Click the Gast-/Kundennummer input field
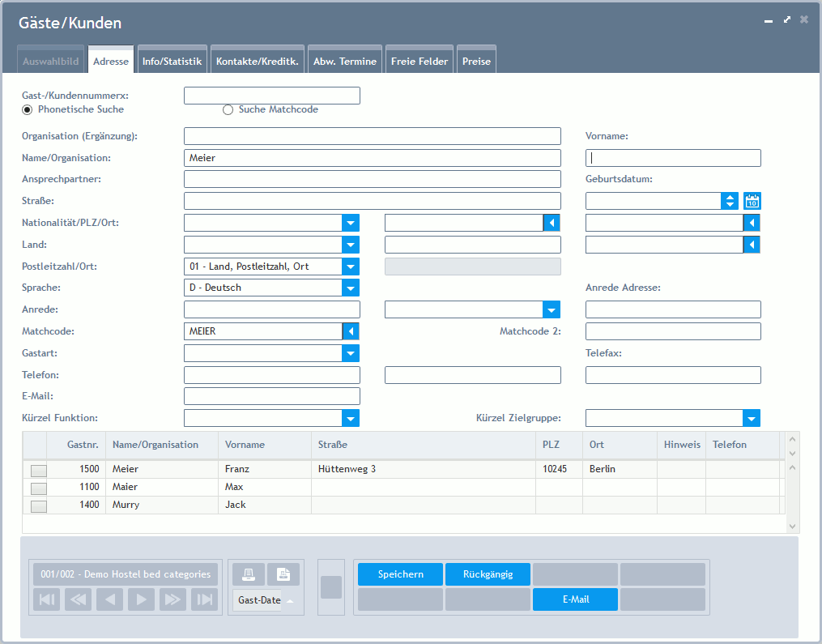 pos(272,96)
